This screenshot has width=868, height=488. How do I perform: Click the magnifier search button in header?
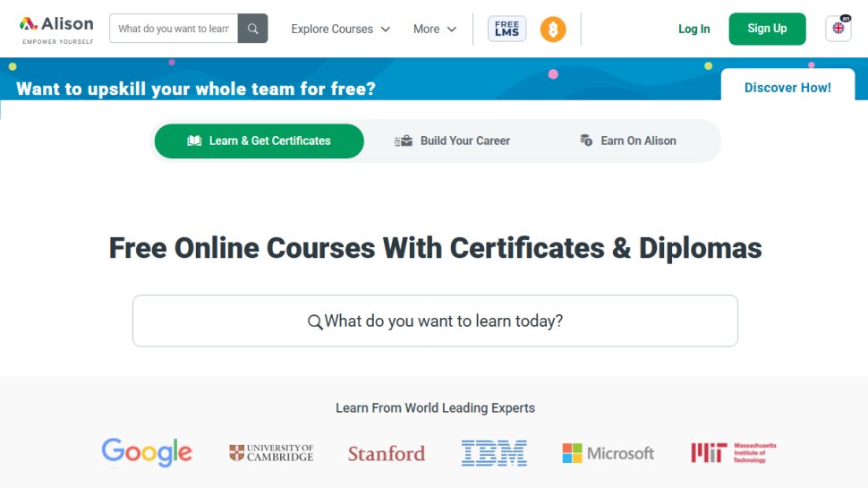pos(253,29)
